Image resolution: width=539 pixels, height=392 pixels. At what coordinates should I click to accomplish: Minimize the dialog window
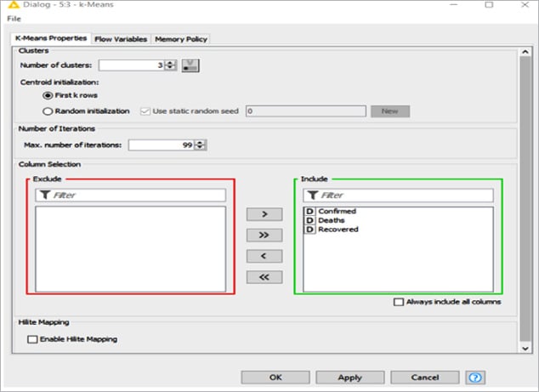pos(454,4)
